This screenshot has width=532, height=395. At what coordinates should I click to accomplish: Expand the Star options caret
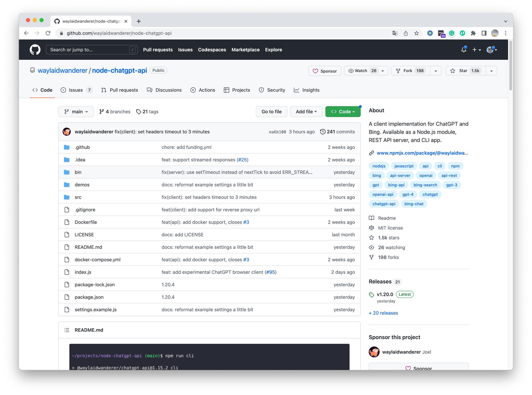[491, 71]
